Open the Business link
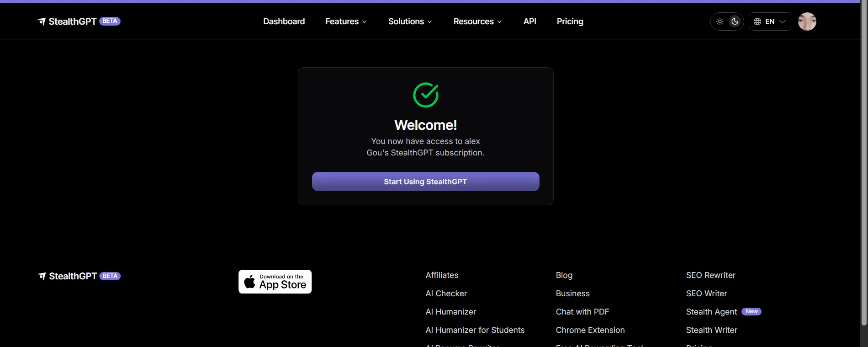Image resolution: width=868 pixels, height=347 pixels. point(573,294)
